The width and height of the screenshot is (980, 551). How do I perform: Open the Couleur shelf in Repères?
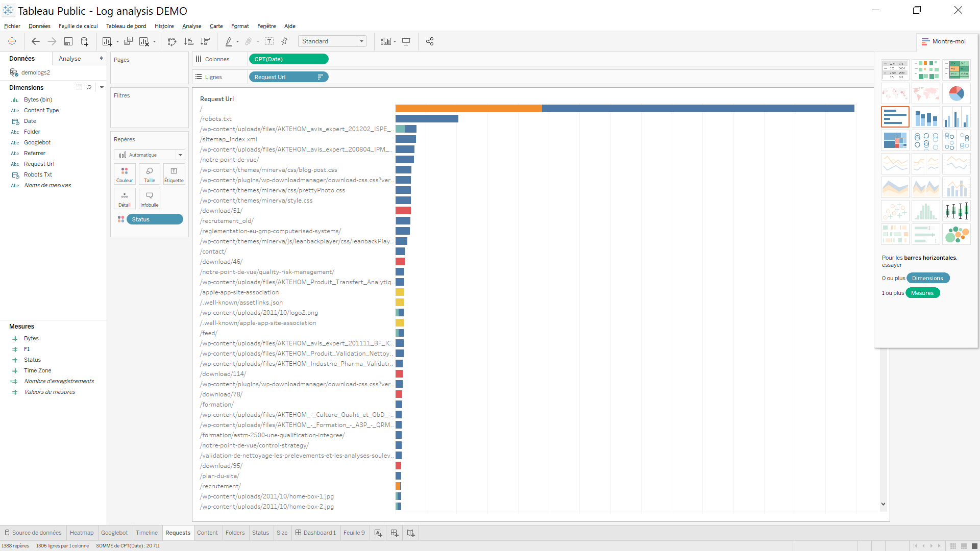[125, 174]
